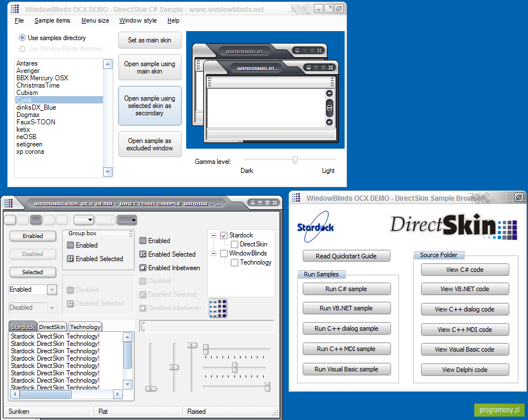Image resolution: width=528 pixels, height=420 pixels.
Task: Click the Stardock logo in Sample Browser
Action: 316,227
